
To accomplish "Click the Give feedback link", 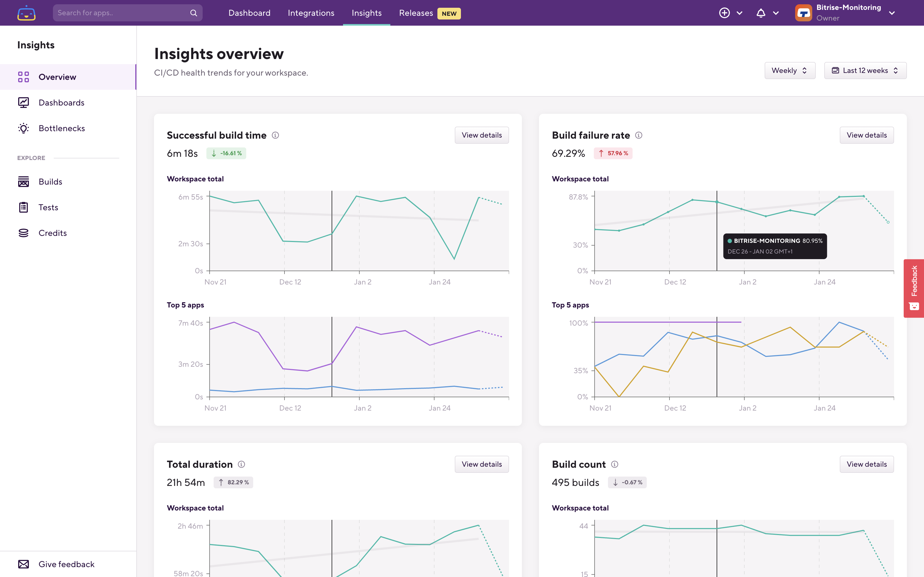I will point(66,564).
